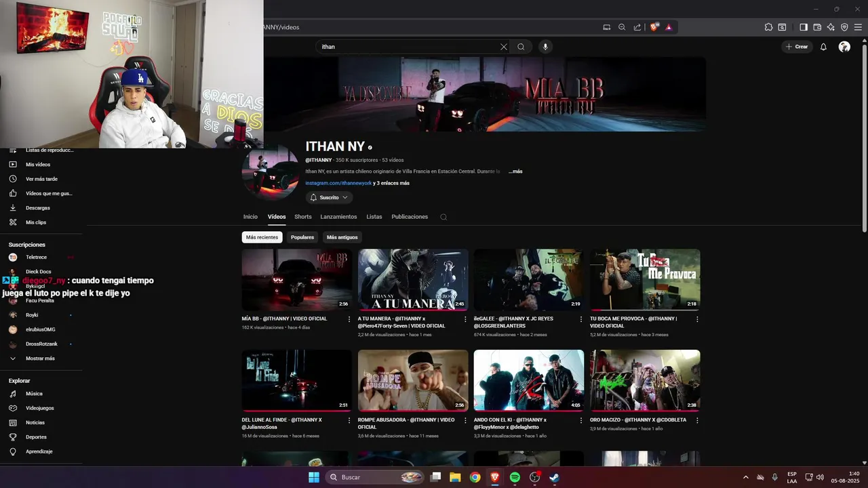The width and height of the screenshot is (868, 488).
Task: Expand the channel description with ...más
Action: coord(515,171)
